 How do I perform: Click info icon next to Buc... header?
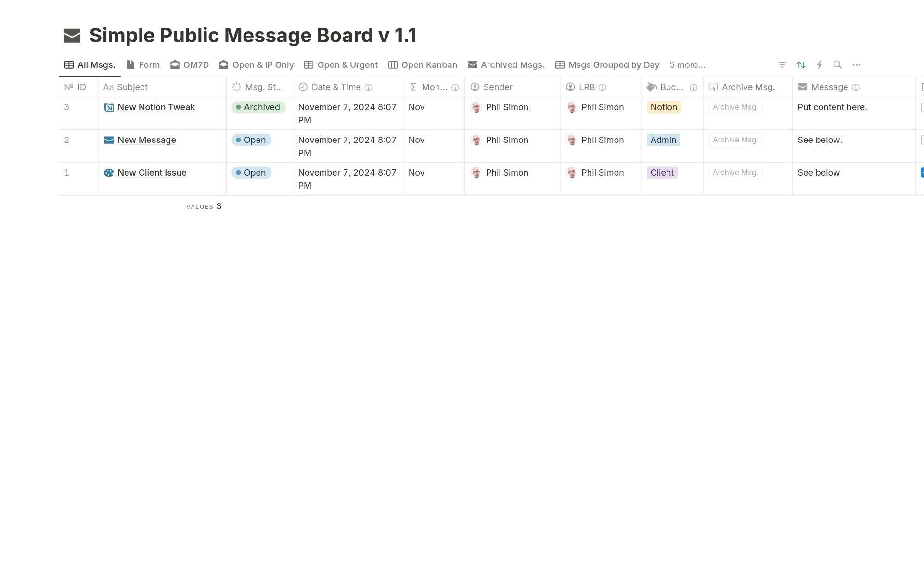tap(693, 88)
